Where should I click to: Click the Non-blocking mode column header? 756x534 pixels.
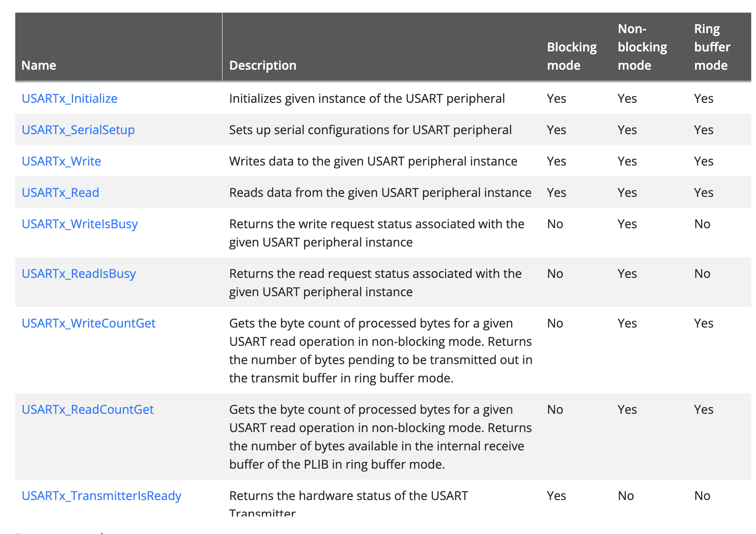click(642, 47)
